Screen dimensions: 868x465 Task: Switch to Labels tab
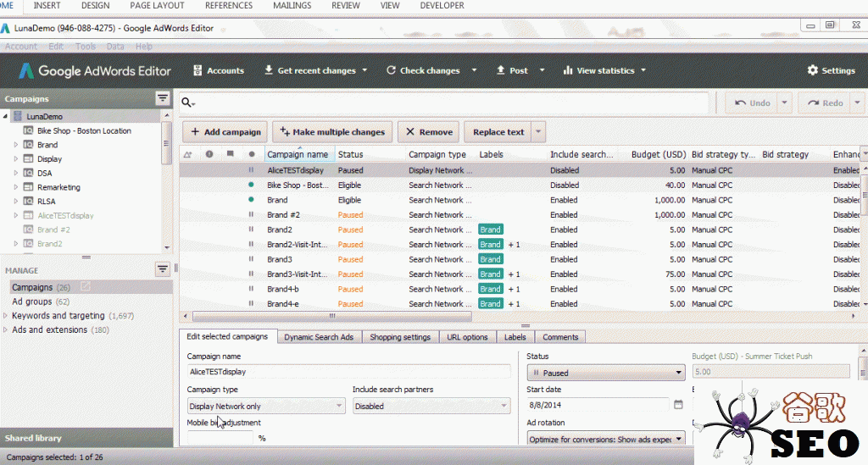(x=515, y=337)
